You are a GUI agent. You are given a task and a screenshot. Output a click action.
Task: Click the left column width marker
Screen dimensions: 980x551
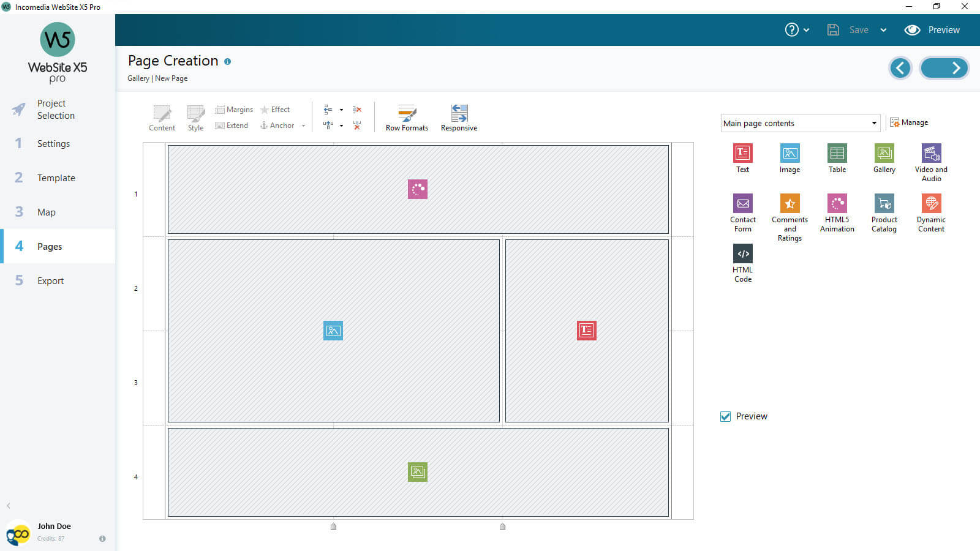(334, 526)
